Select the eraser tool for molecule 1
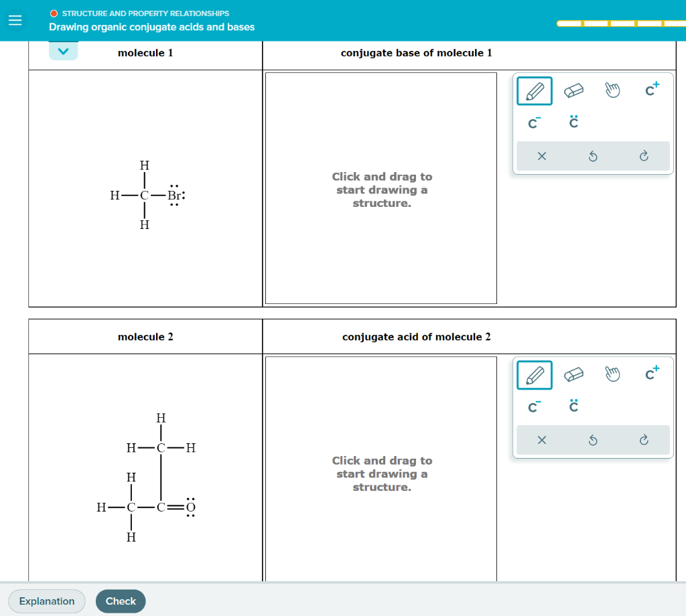 coord(573,91)
